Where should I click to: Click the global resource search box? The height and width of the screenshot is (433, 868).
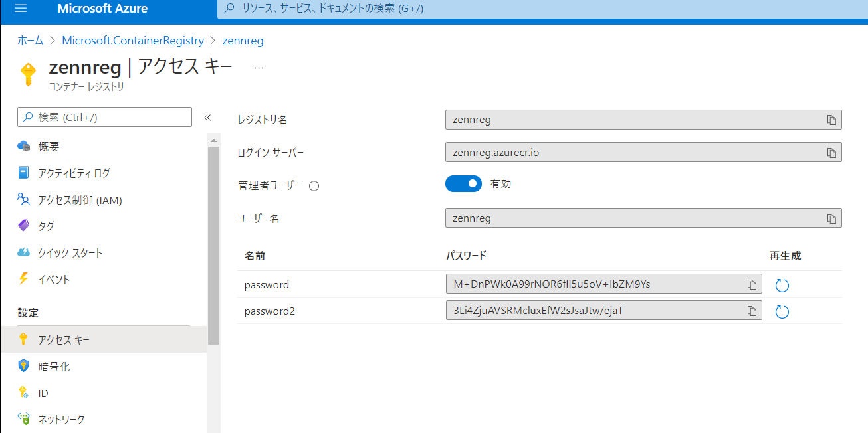pyautogui.click(x=542, y=9)
